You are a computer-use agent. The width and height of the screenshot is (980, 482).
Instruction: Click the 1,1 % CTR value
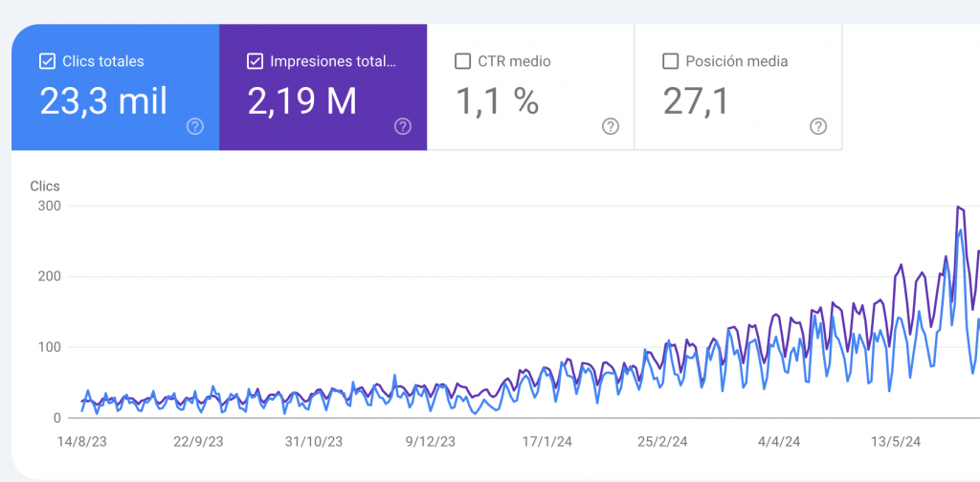click(x=496, y=100)
